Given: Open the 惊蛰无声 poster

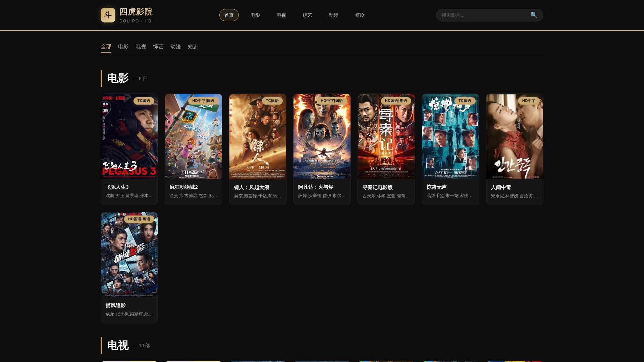Looking at the screenshot, I should click(450, 136).
